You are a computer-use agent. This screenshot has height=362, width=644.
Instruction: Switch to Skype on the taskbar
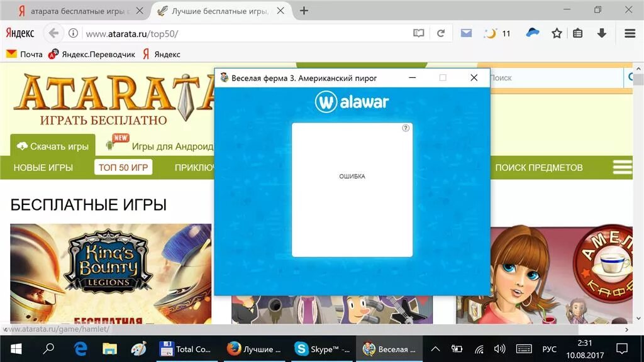click(x=323, y=349)
